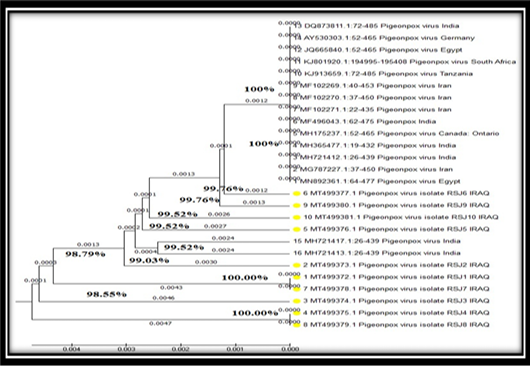Select the MH365477.1 Pigeonpox virus India label
Image resolution: width=530 pixels, height=366 pixels.
375,146
